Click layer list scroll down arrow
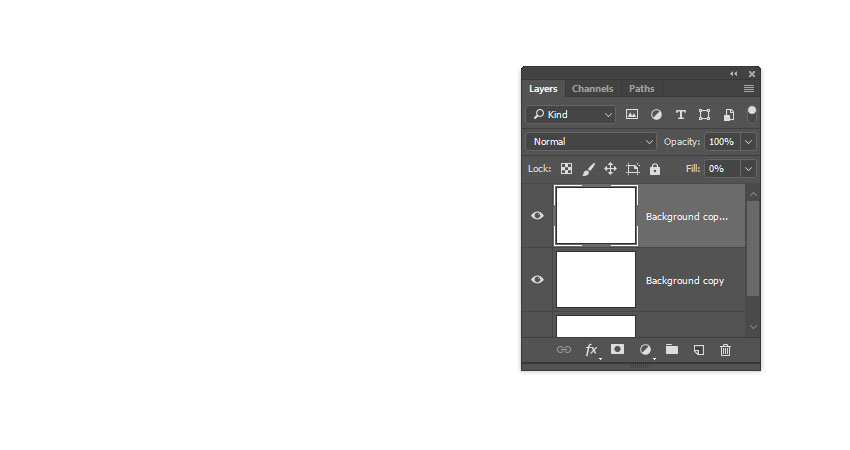850x450 pixels. coord(753,327)
